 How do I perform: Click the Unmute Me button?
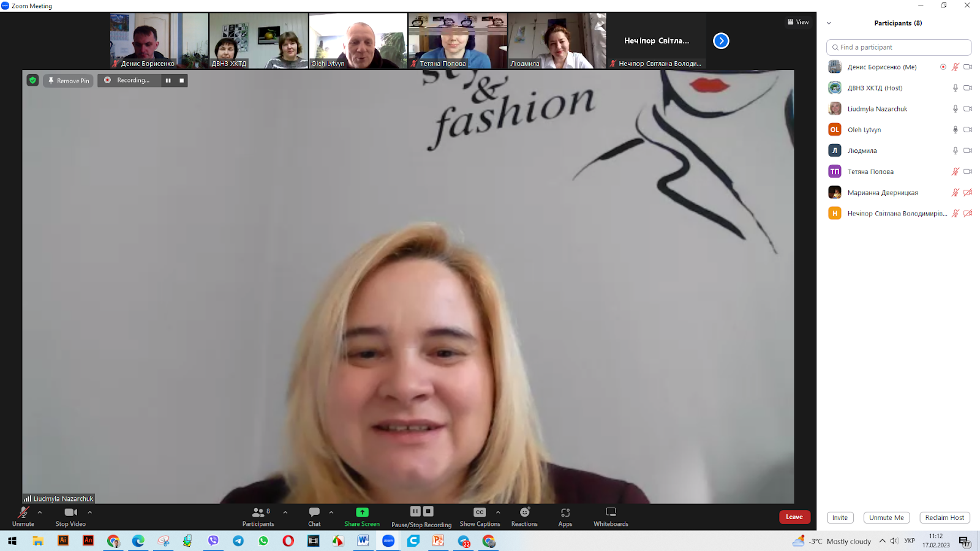[886, 517]
